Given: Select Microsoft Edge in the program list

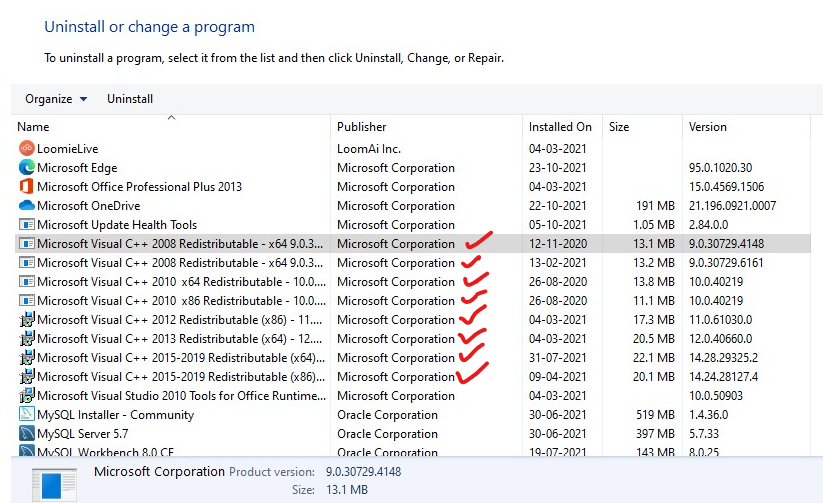Looking at the screenshot, I should tap(77, 167).
